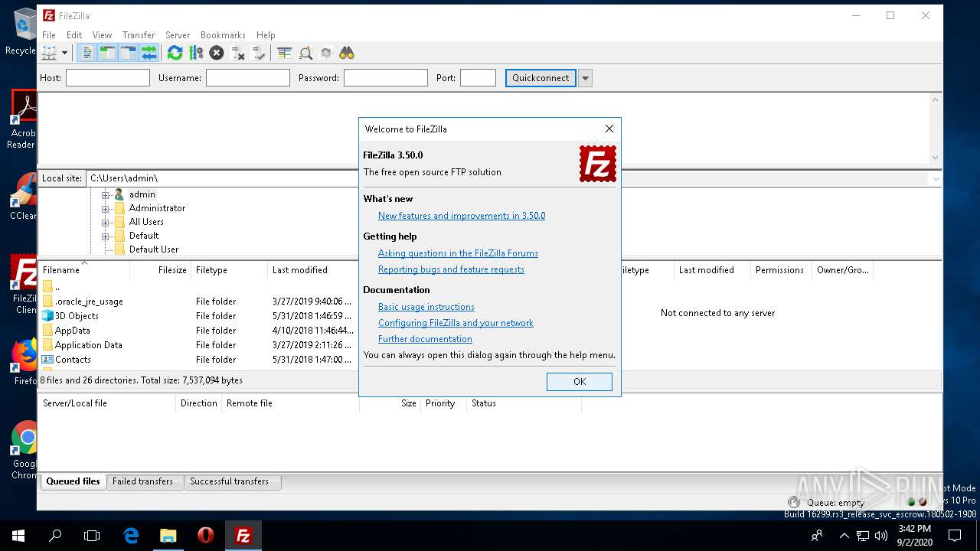Sort remote list by Permissions column
The width and height of the screenshot is (980, 551).
point(779,270)
